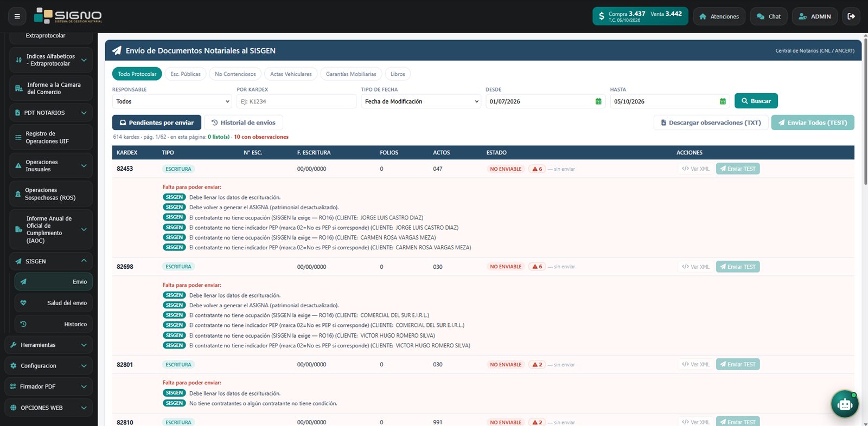Click the warning badge for kardex 82698

tap(537, 267)
